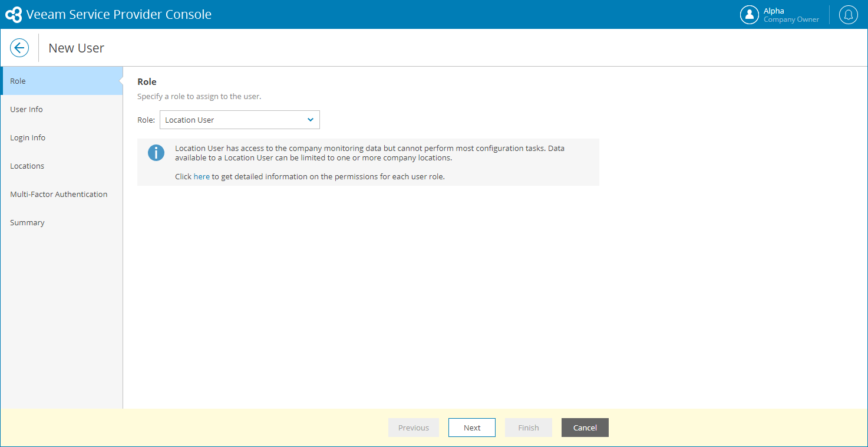The image size is (868, 447).
Task: Click the New User page title
Action: (76, 48)
